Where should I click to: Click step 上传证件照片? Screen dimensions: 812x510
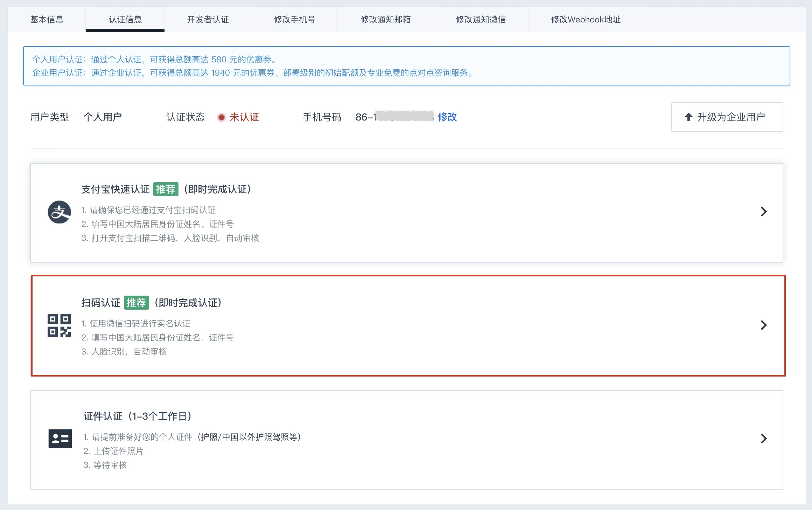[113, 451]
